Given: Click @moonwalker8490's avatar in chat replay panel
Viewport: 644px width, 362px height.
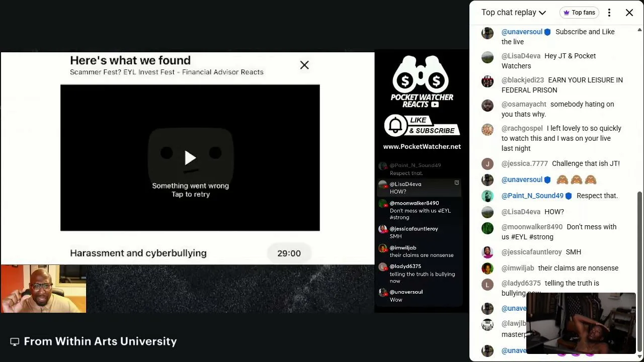Looking at the screenshot, I should [x=488, y=228].
